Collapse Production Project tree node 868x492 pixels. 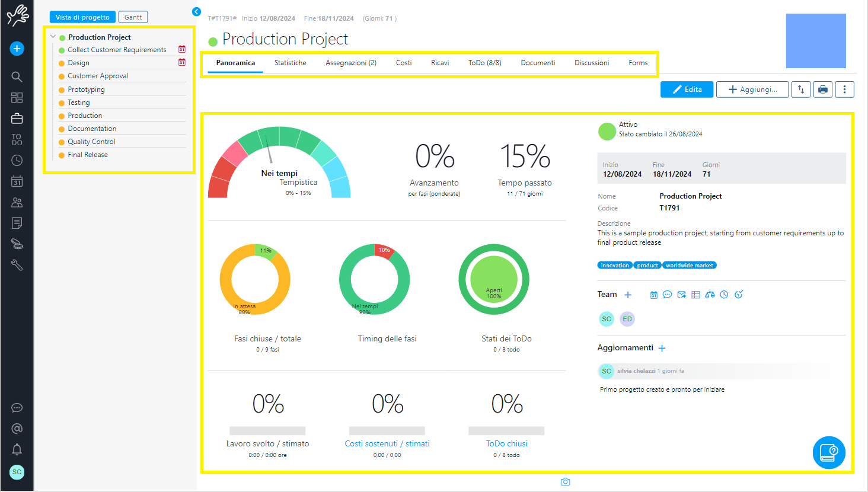pos(53,37)
